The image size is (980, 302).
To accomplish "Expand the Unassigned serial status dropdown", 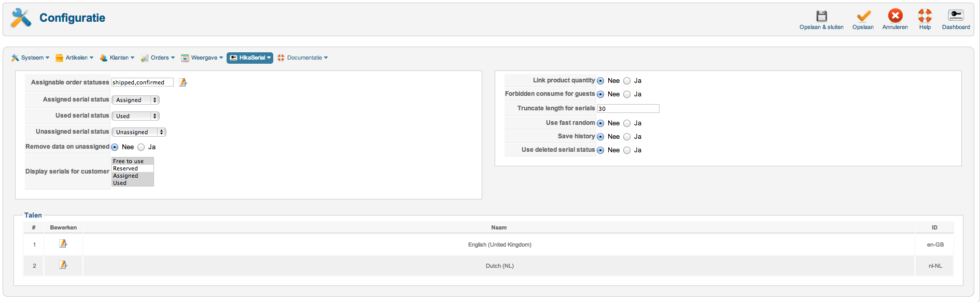I will click(138, 132).
